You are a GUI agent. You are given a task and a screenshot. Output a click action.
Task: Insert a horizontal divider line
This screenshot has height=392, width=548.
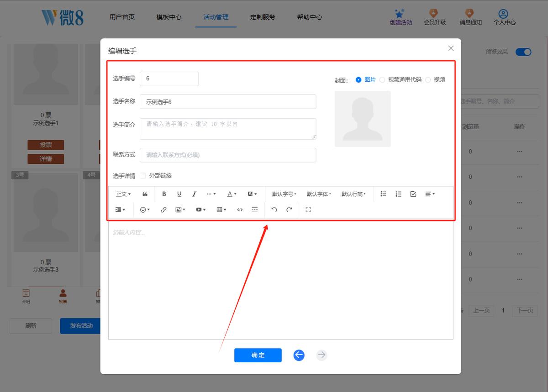coord(255,209)
